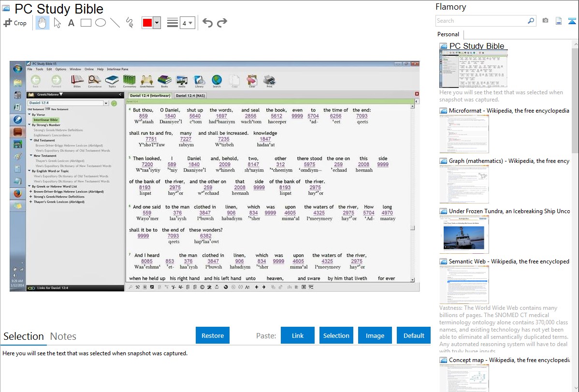Click the Library icon in PC Study Bible
Image resolution: width=579 pixels, height=392 pixels.
click(x=200, y=81)
